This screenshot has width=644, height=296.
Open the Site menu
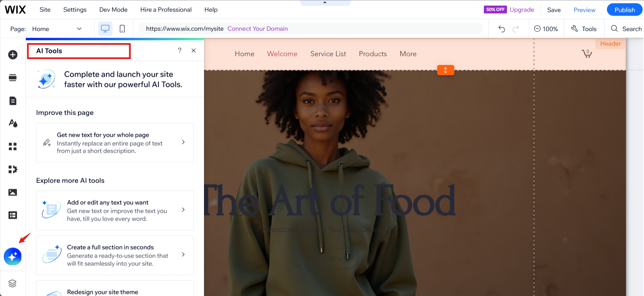point(45,10)
